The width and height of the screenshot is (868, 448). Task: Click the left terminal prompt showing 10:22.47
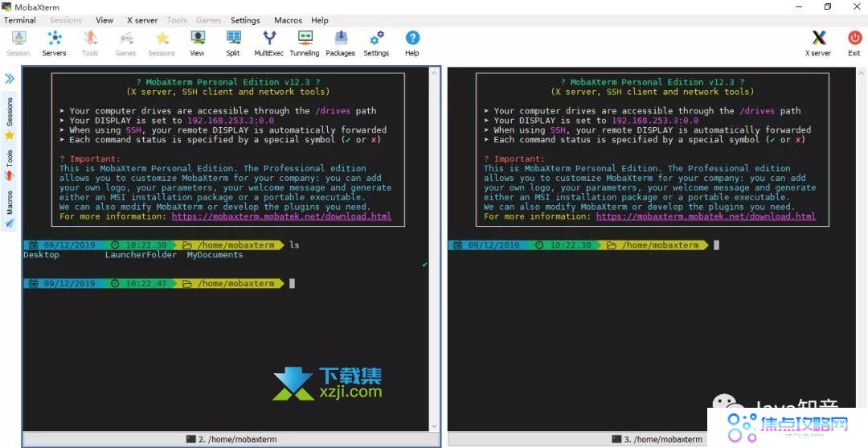pos(154,284)
